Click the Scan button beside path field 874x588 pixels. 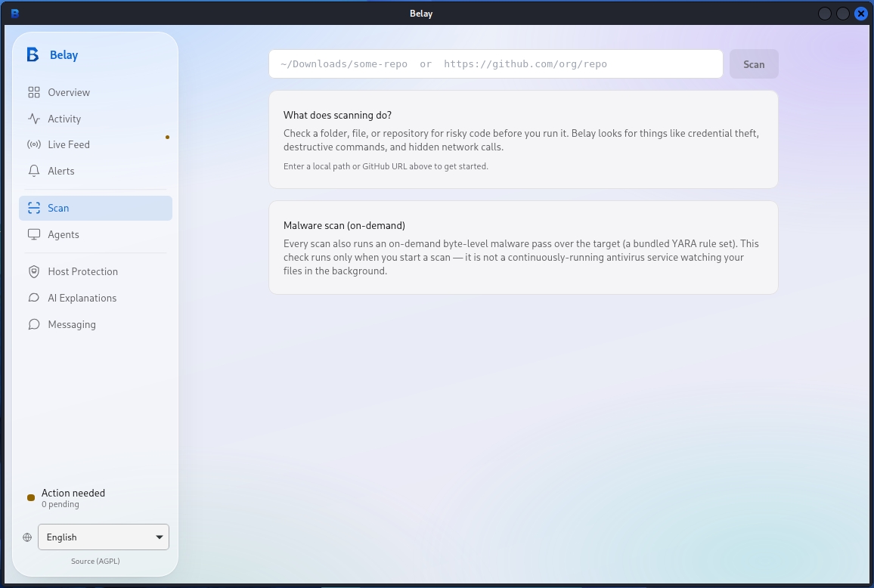click(754, 64)
